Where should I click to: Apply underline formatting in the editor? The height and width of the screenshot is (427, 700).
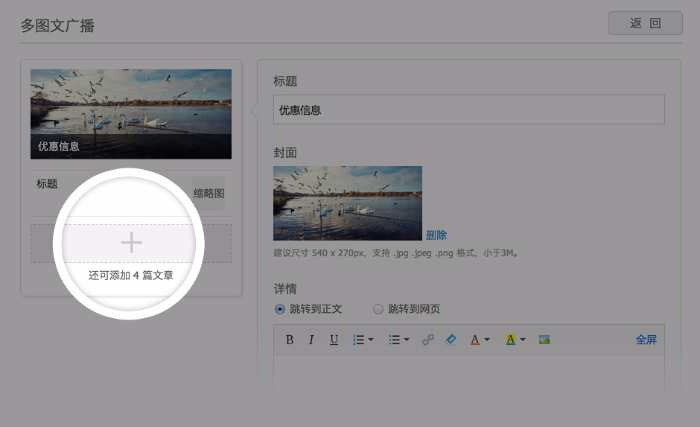(x=333, y=340)
